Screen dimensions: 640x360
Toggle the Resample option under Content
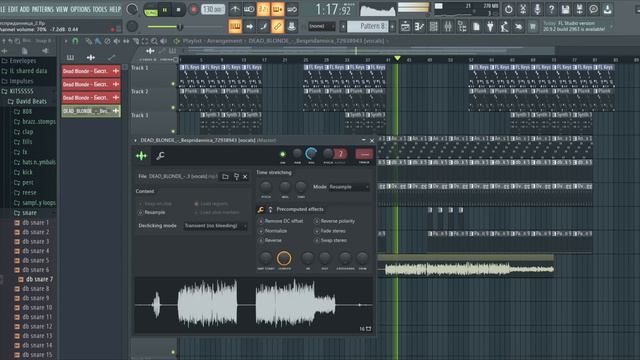point(151,212)
